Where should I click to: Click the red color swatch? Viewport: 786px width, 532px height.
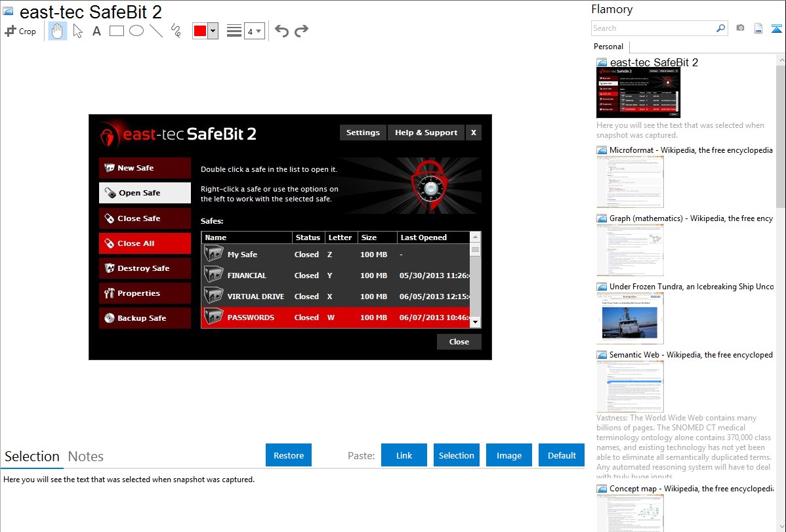(200, 31)
